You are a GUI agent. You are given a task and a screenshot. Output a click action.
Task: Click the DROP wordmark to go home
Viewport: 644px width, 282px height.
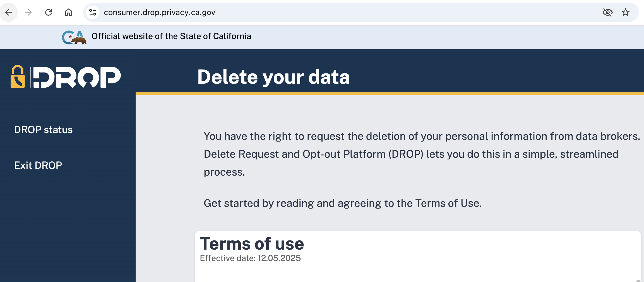(76, 76)
